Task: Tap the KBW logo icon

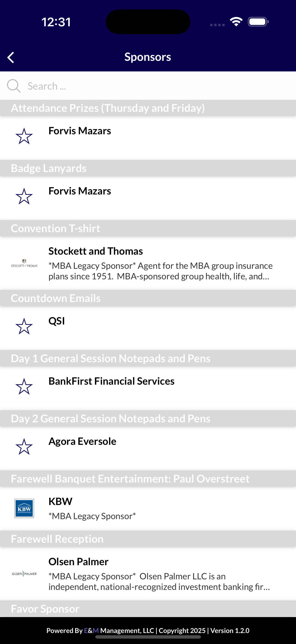Action: 24,509
